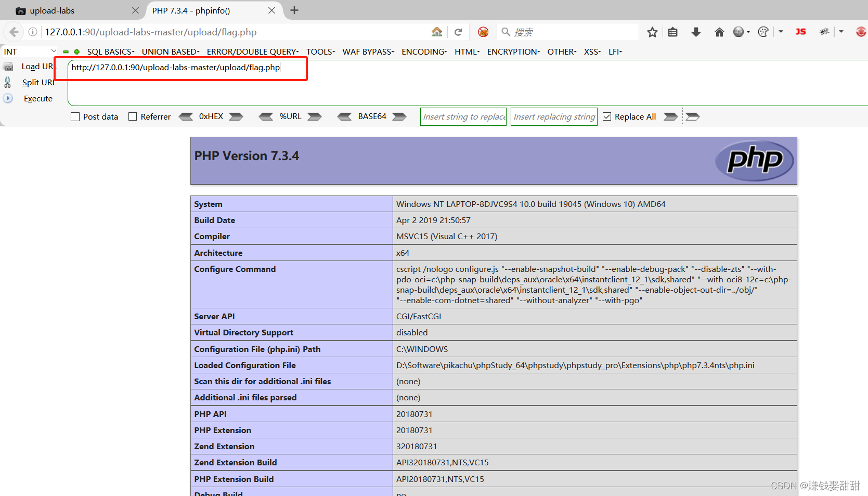The image size is (868, 496).
Task: Click right arrow after %URL to encode
Action: tap(315, 116)
